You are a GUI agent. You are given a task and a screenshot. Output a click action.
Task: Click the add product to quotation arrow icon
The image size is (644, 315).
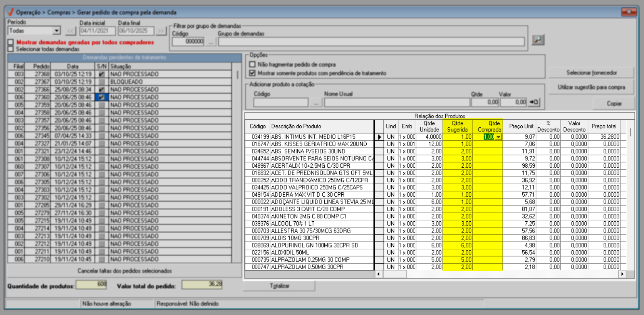click(x=534, y=102)
